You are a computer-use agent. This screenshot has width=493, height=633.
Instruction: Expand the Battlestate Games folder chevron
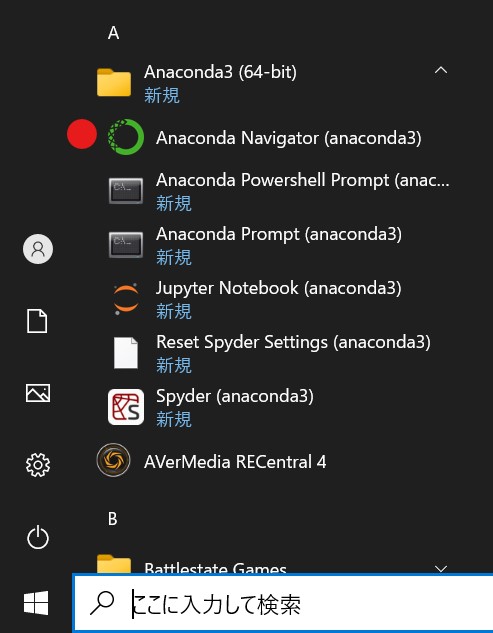pos(441,568)
